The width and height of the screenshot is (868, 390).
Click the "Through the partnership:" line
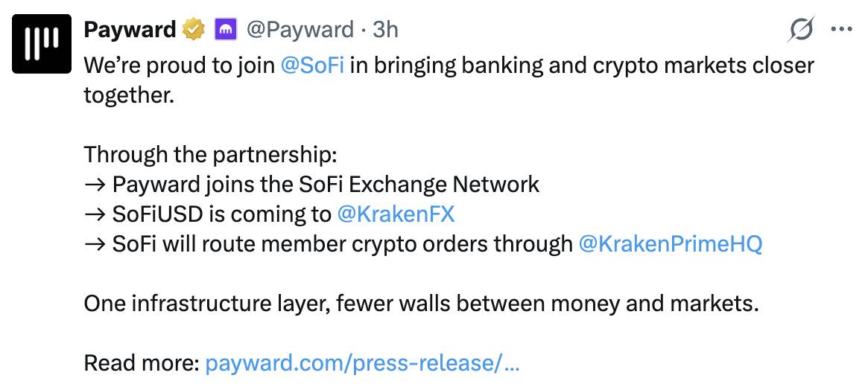click(210, 155)
